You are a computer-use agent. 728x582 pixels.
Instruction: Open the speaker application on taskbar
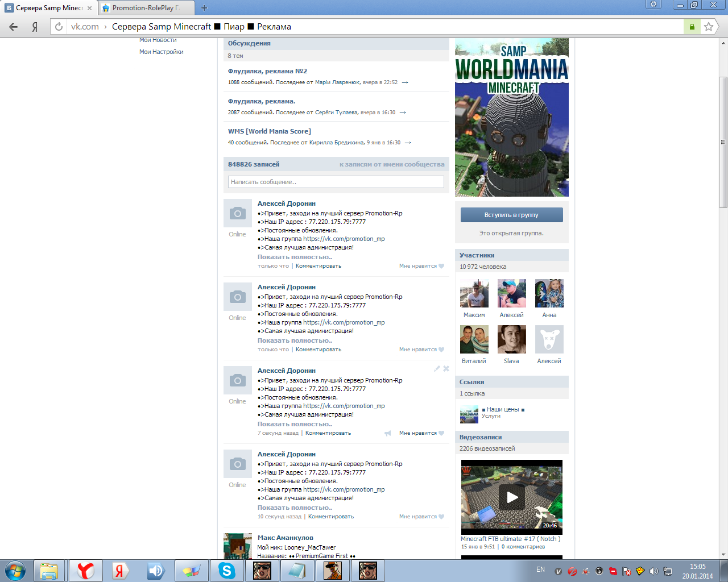156,571
